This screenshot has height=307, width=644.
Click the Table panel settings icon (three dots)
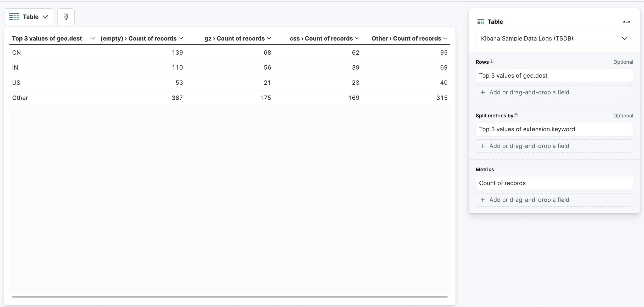[x=627, y=21]
